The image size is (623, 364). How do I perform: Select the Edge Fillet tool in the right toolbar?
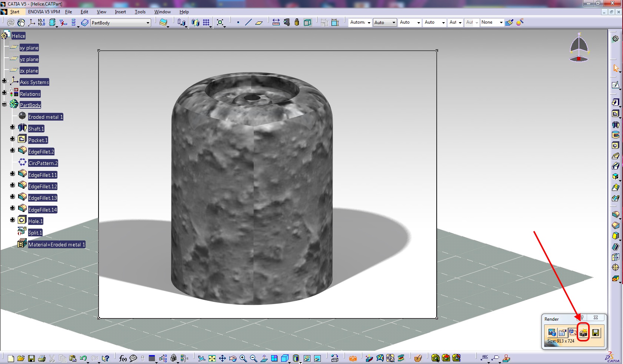pos(615,214)
